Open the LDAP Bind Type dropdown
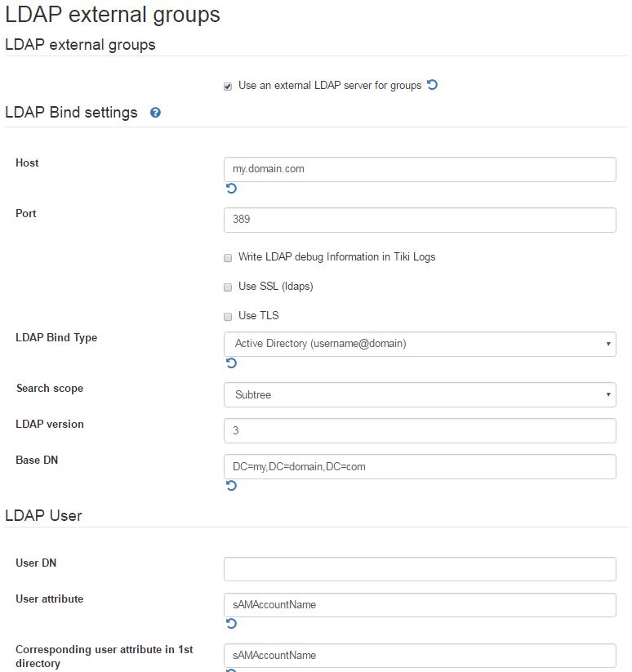The height and width of the screenshot is (672, 632). (x=420, y=344)
